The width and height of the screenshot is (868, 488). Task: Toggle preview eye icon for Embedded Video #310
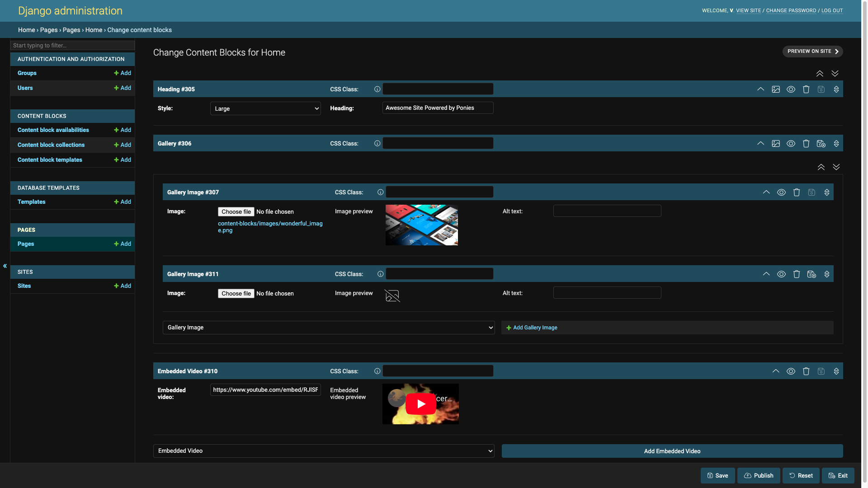[791, 371]
